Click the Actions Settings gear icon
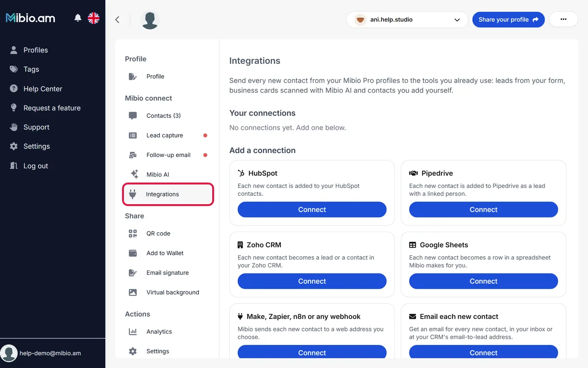 [x=133, y=351]
